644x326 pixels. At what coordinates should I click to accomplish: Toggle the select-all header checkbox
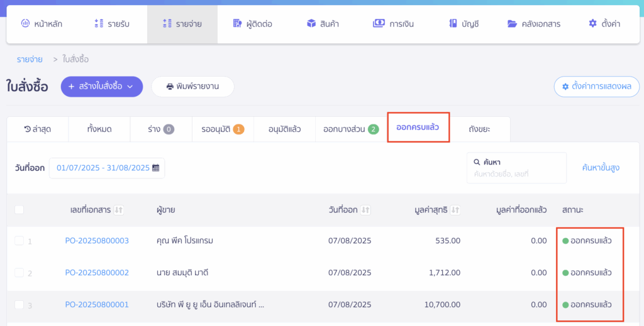point(19,210)
